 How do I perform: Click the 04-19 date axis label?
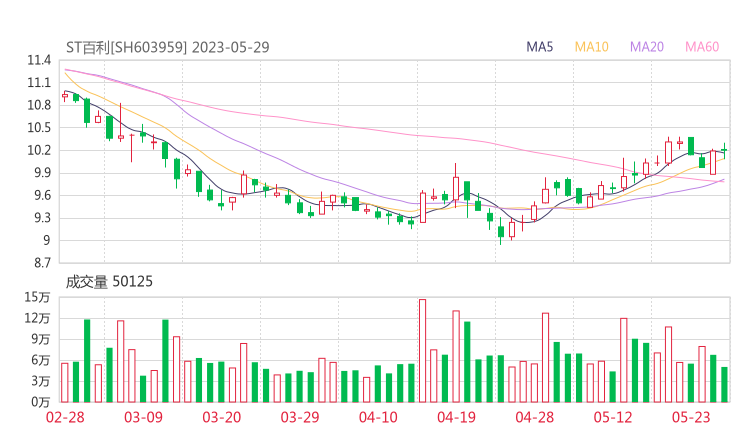[x=456, y=417]
